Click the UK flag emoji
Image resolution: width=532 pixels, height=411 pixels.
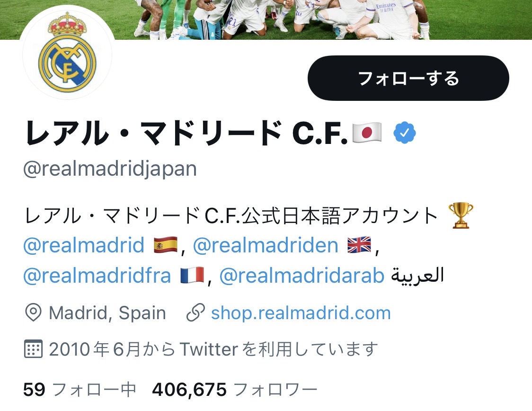tap(359, 245)
